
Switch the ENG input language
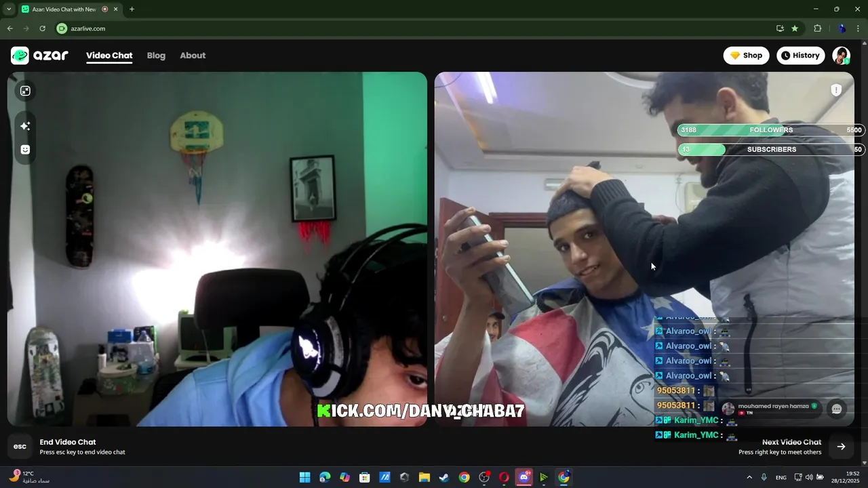pos(781,477)
